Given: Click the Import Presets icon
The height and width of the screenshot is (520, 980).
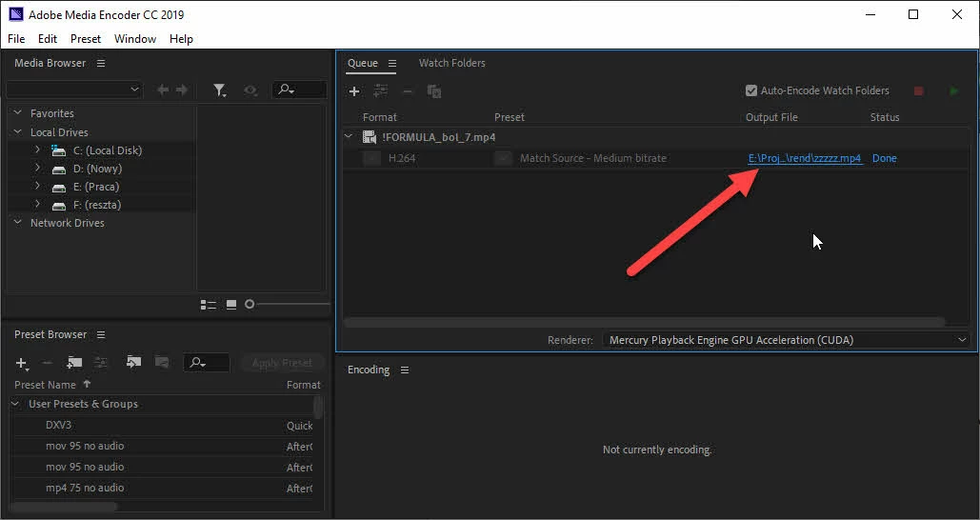Looking at the screenshot, I should click(133, 363).
